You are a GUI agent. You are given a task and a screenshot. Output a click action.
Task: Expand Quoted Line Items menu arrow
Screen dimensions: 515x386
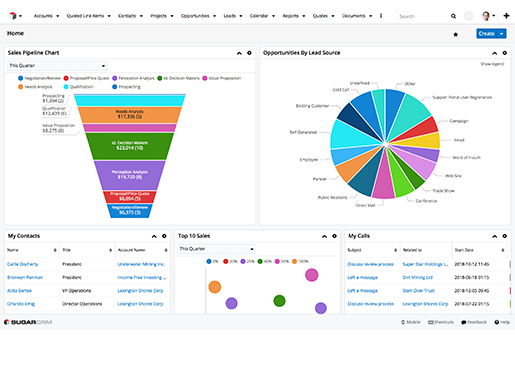109,16
